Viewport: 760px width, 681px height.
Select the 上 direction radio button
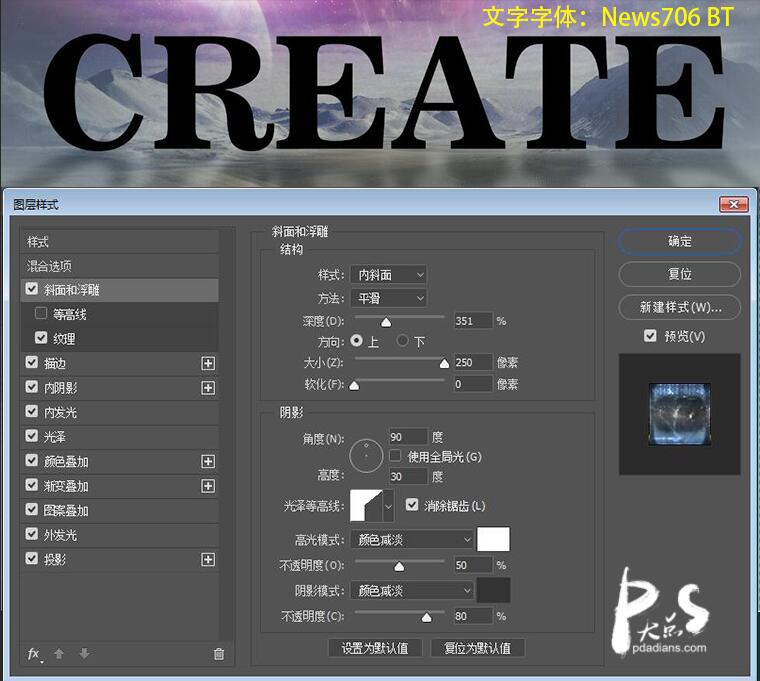pos(357,341)
